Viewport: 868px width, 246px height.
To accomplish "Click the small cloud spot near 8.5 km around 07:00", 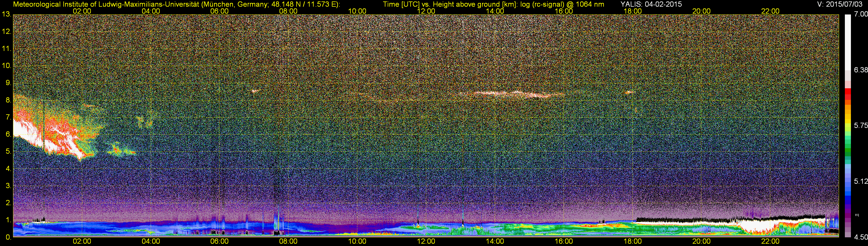I will point(255,91).
